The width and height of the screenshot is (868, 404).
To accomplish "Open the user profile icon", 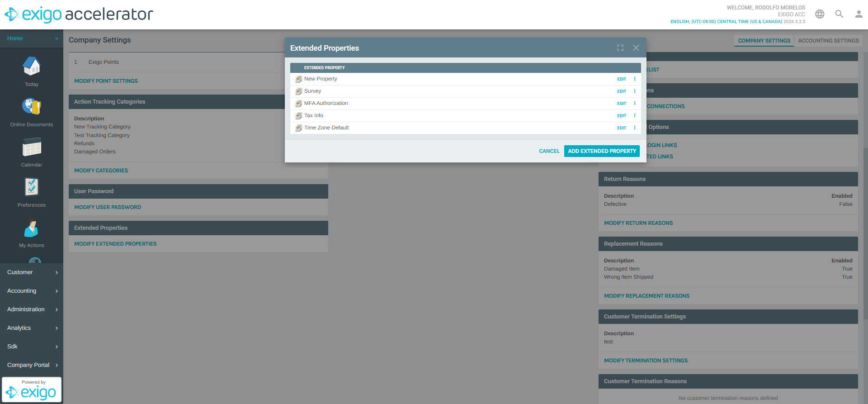I will point(859,14).
